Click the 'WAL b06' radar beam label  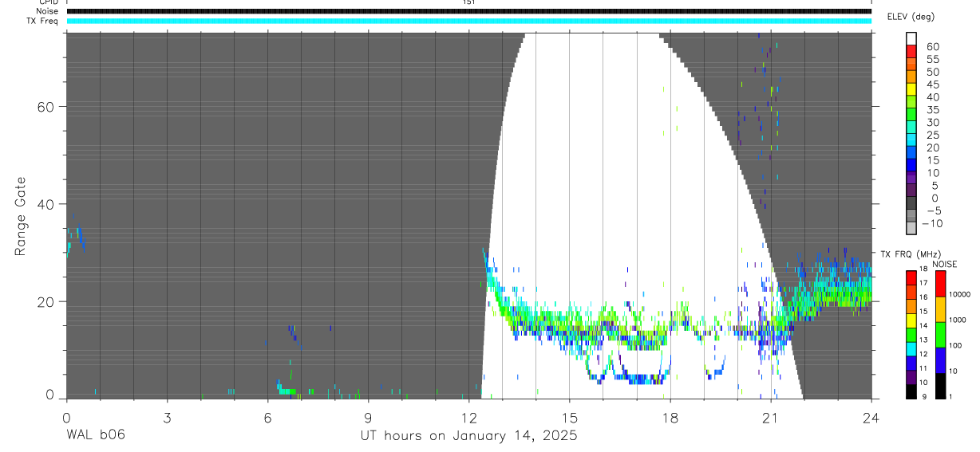coord(96,435)
